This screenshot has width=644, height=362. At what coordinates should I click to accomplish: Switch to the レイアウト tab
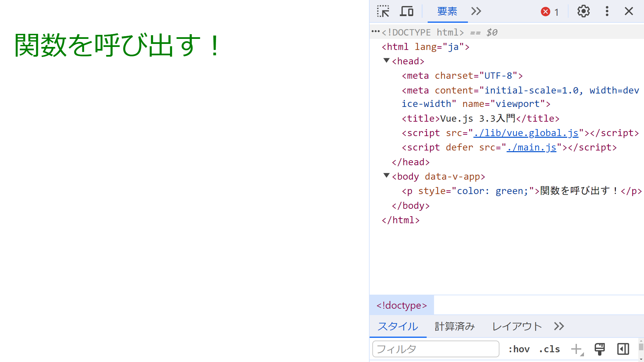517,326
